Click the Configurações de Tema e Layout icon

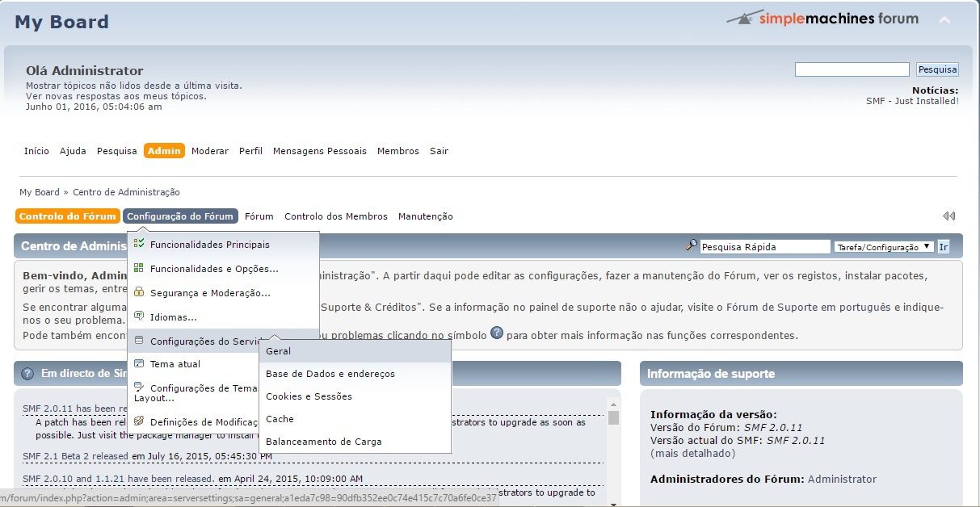pyautogui.click(x=140, y=387)
